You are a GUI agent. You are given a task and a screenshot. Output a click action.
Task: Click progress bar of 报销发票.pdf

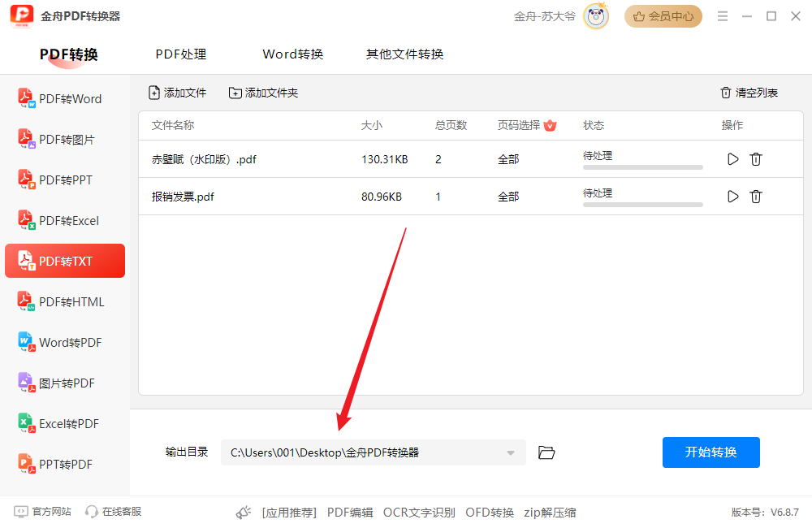point(642,205)
